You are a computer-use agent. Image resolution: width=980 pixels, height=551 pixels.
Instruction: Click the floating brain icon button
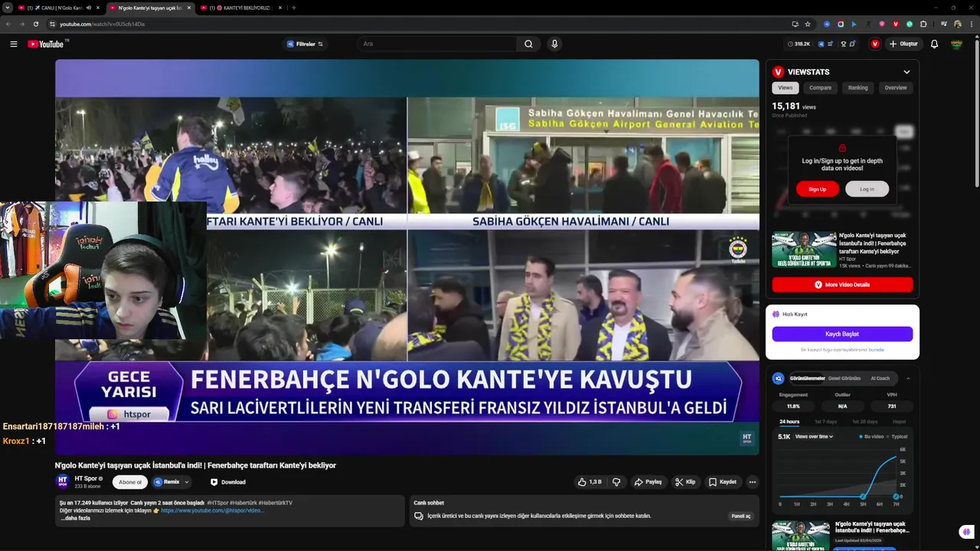coord(966,532)
